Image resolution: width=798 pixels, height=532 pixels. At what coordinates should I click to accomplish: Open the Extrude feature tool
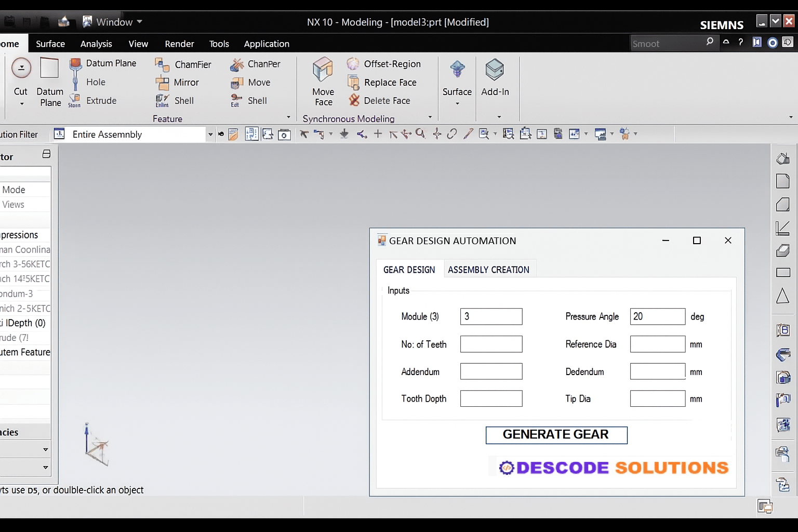101,100
